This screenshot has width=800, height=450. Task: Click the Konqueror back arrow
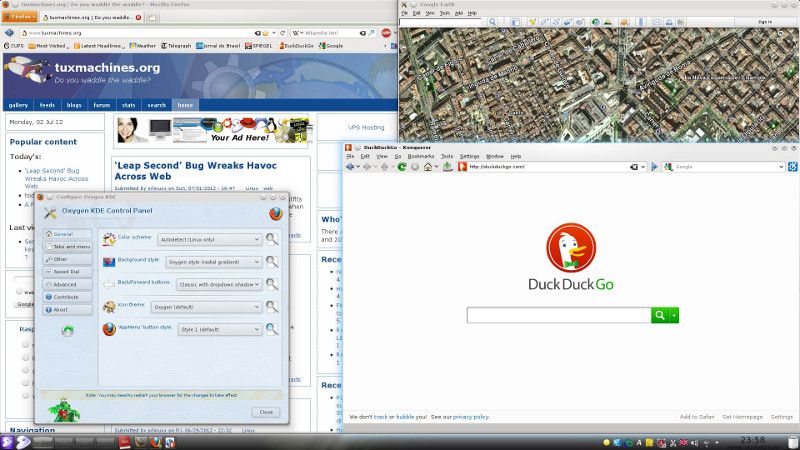pyautogui.click(x=349, y=167)
